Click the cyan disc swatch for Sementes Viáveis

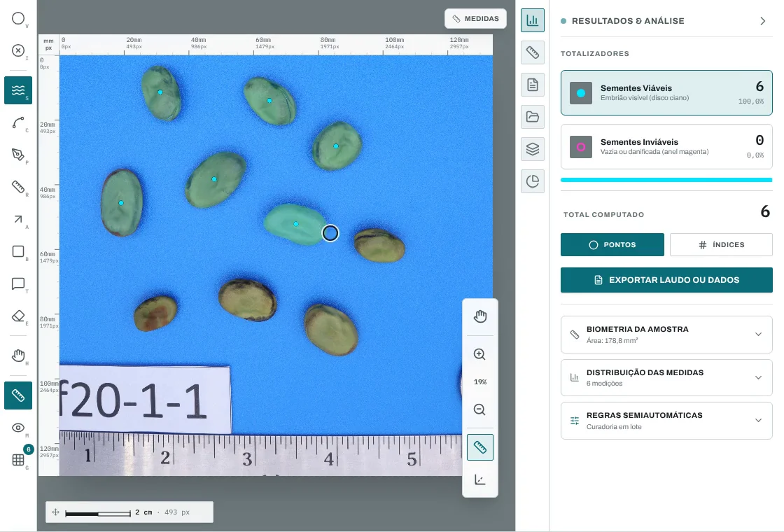(581, 93)
